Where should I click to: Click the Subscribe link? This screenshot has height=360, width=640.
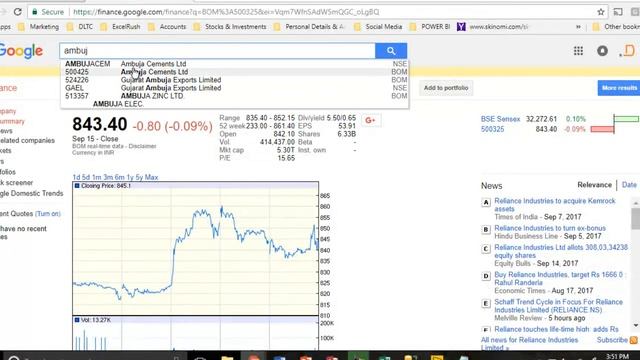612,340
